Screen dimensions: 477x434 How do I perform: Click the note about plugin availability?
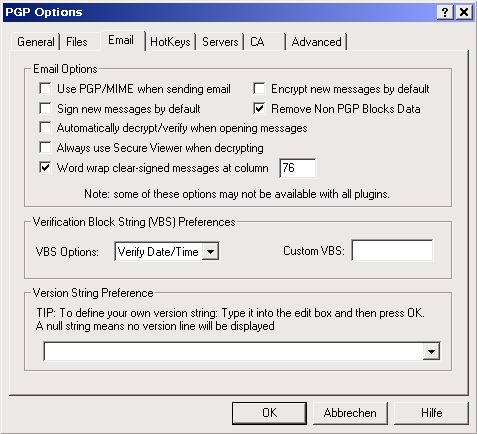tap(237, 194)
